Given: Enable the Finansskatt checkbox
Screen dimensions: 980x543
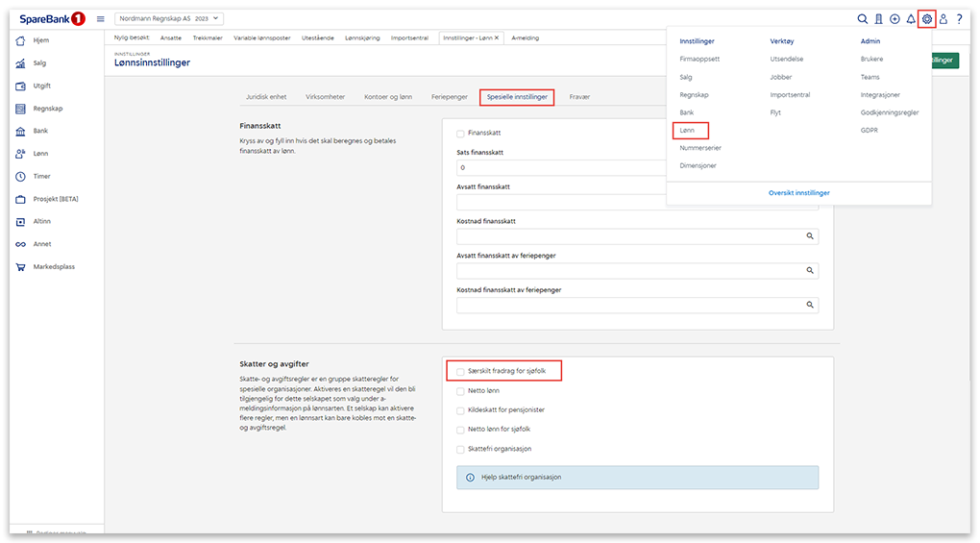Looking at the screenshot, I should [x=461, y=134].
